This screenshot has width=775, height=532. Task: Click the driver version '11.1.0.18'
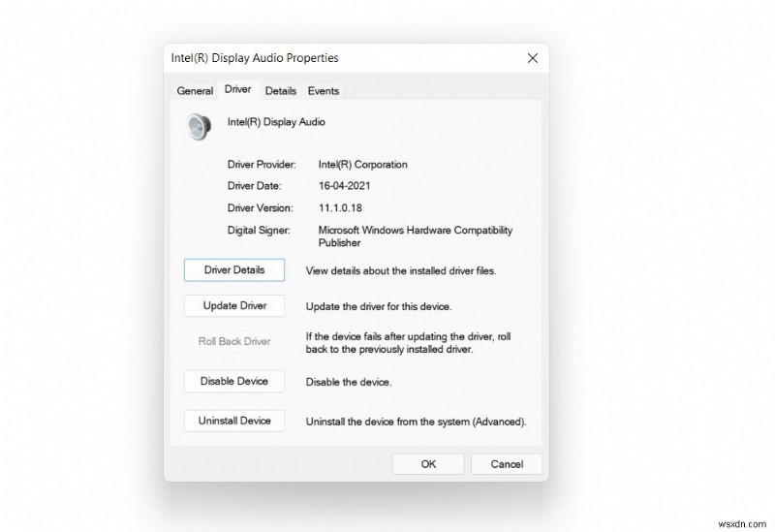coord(340,208)
